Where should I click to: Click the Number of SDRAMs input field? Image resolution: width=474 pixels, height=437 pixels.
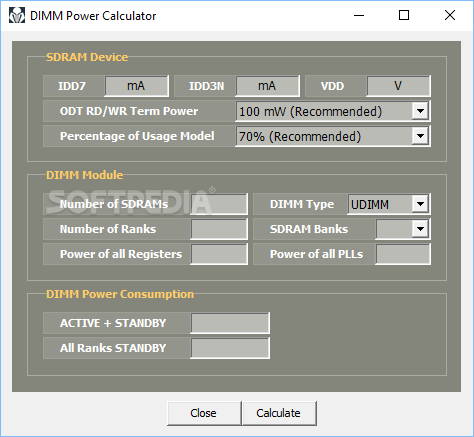[219, 204]
